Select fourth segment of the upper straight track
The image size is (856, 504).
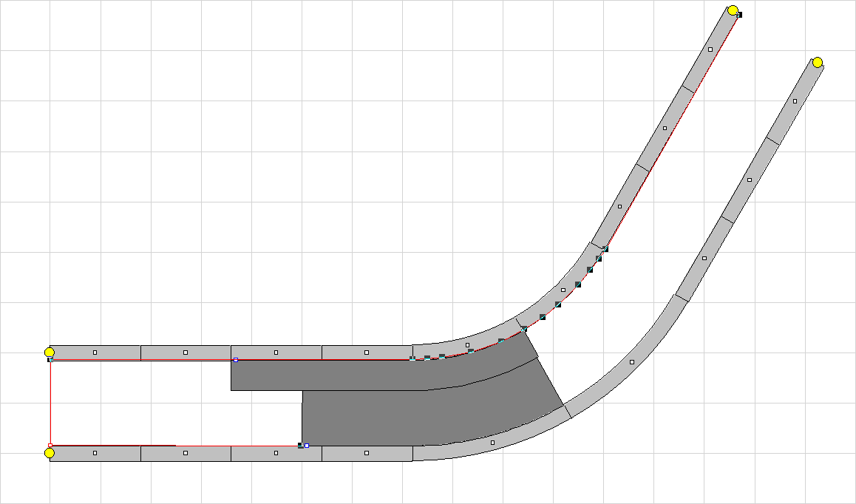pos(367,352)
